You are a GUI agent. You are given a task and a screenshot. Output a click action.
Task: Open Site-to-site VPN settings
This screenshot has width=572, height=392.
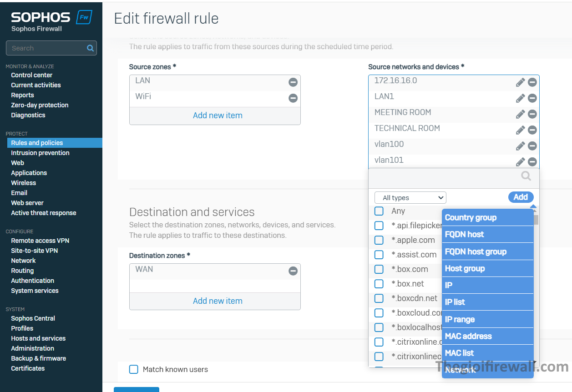(x=35, y=251)
